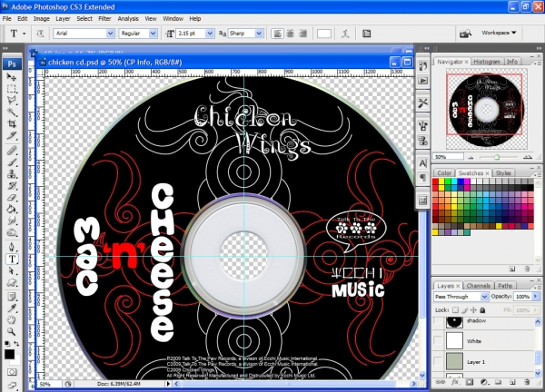Set right align text
Screen dimensions: 545x392
[302, 34]
